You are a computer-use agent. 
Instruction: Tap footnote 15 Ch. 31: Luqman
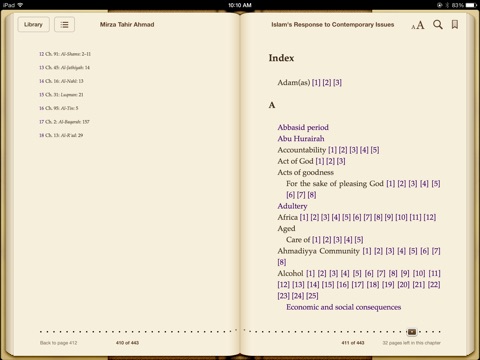pyautogui.click(x=61, y=95)
